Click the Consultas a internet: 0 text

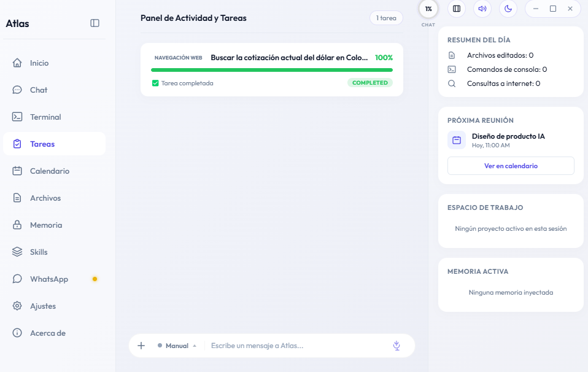click(504, 83)
